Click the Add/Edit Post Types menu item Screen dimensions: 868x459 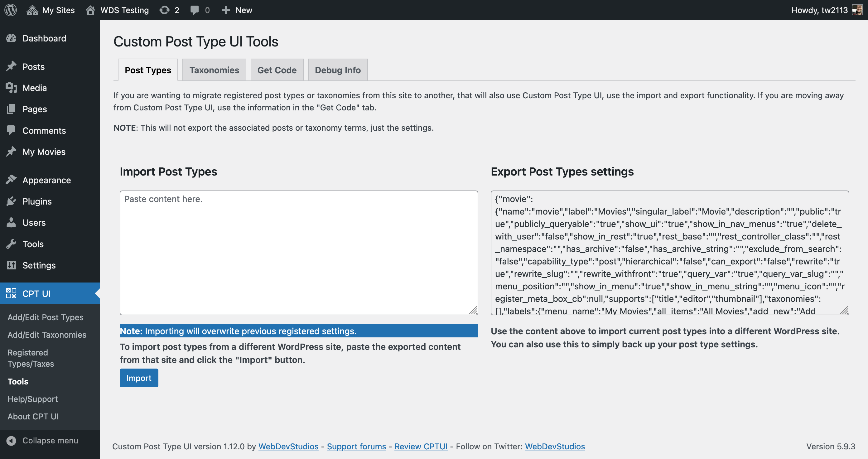point(45,317)
